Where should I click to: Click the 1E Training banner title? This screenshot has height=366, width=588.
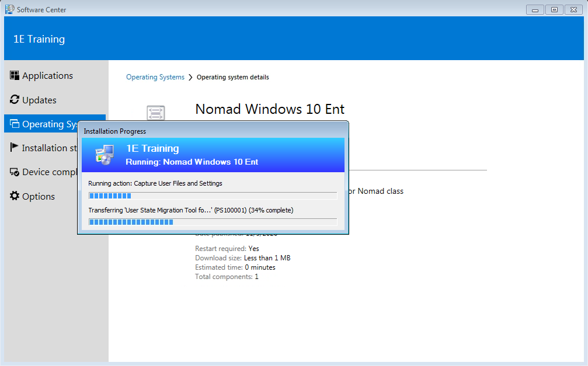(39, 39)
